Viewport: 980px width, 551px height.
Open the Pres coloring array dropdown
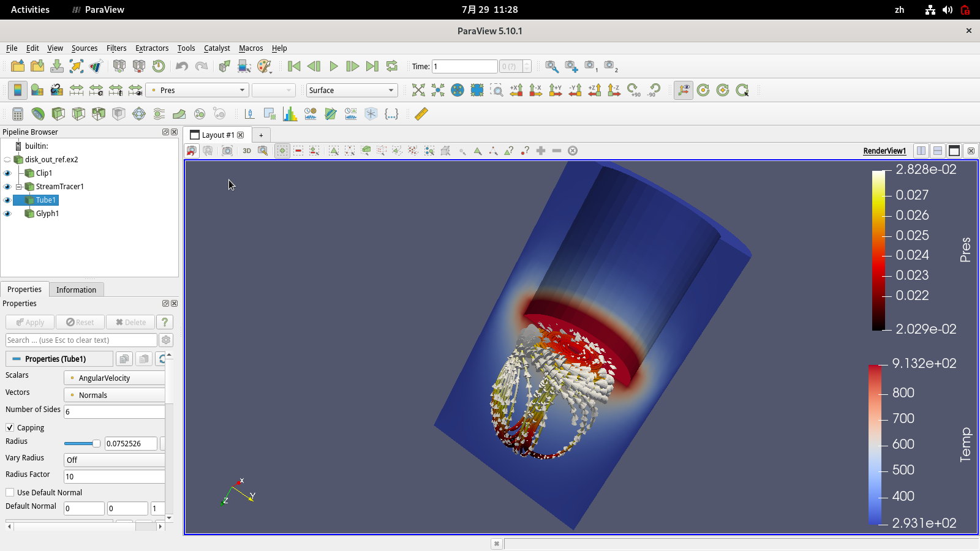tap(198, 91)
